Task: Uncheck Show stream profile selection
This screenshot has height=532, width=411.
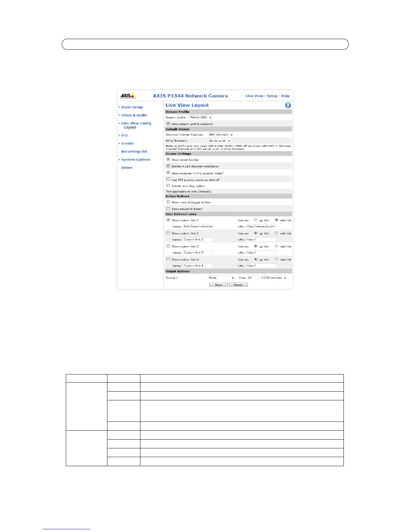Action: click(x=168, y=124)
